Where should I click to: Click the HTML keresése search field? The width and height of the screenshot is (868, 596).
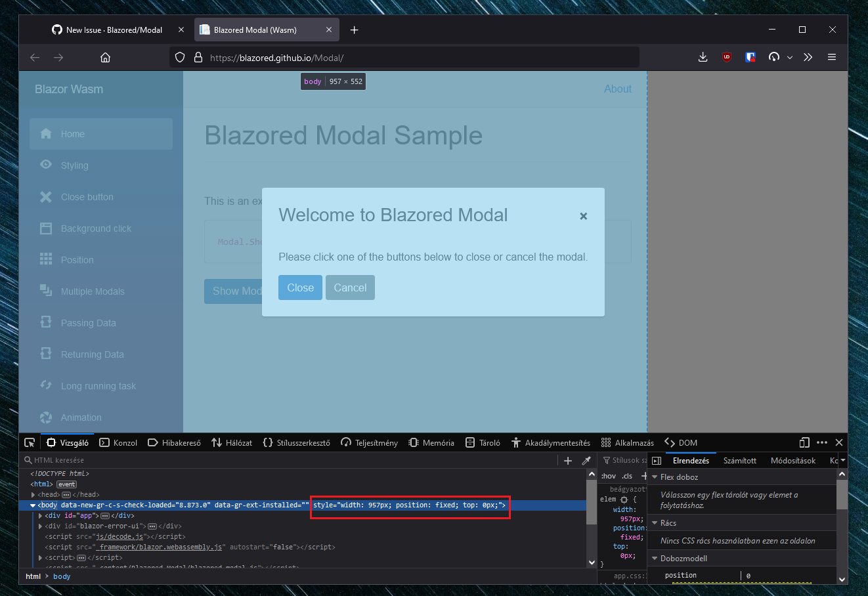(x=289, y=461)
